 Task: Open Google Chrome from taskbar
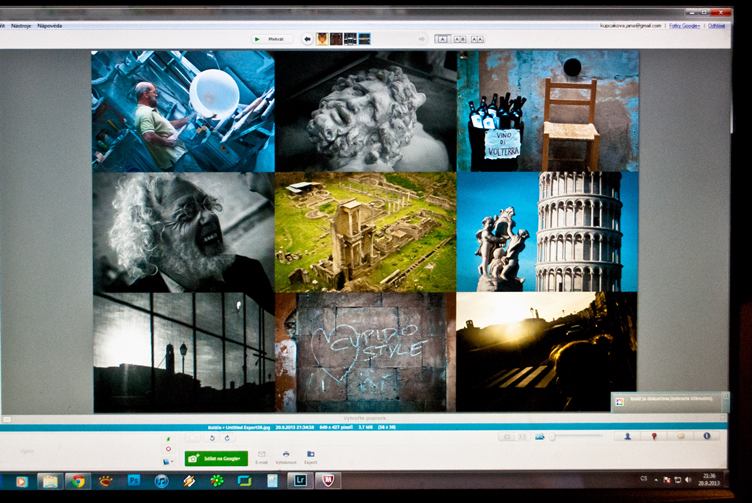[x=78, y=481]
